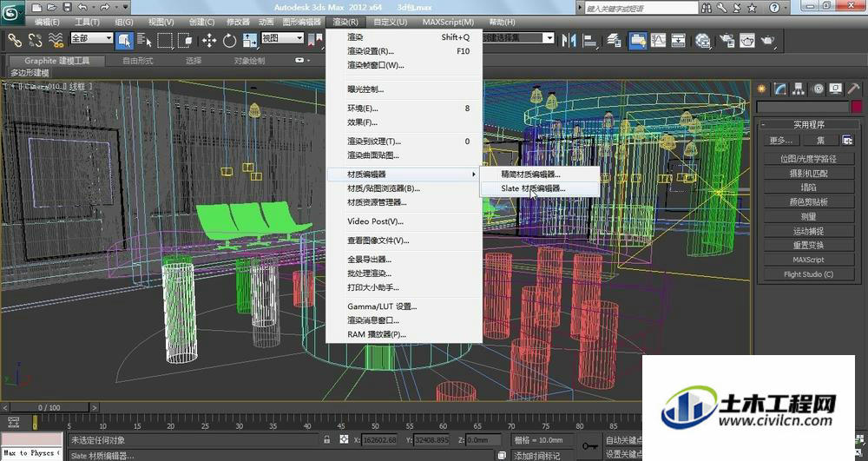The width and height of the screenshot is (868, 461).
Task: Click the 更多... utilities button
Action: (781, 141)
